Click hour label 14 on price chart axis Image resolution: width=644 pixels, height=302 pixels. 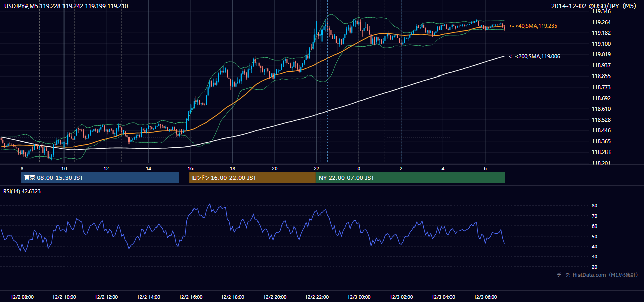pos(148,168)
